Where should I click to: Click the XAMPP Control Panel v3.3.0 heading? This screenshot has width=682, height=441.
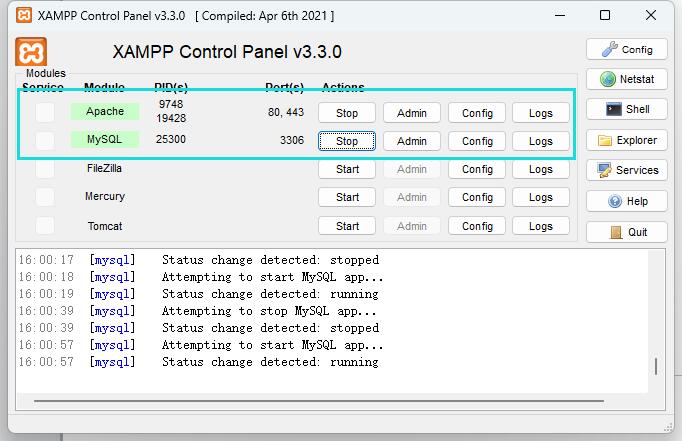click(x=227, y=52)
